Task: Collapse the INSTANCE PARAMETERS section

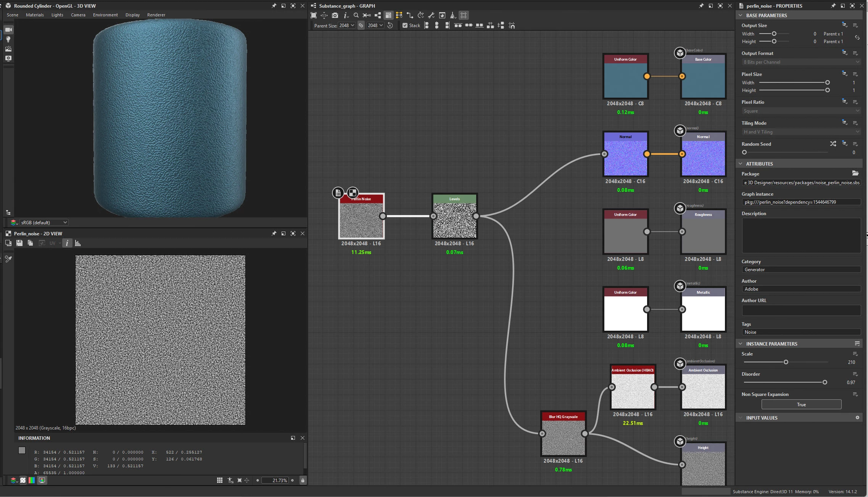Action: tap(741, 344)
